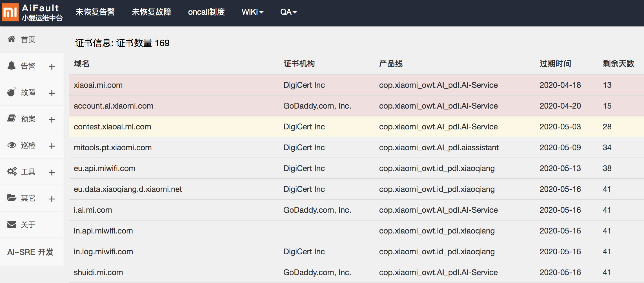Click 证书信息: 证书数量 169 heading

(122, 43)
